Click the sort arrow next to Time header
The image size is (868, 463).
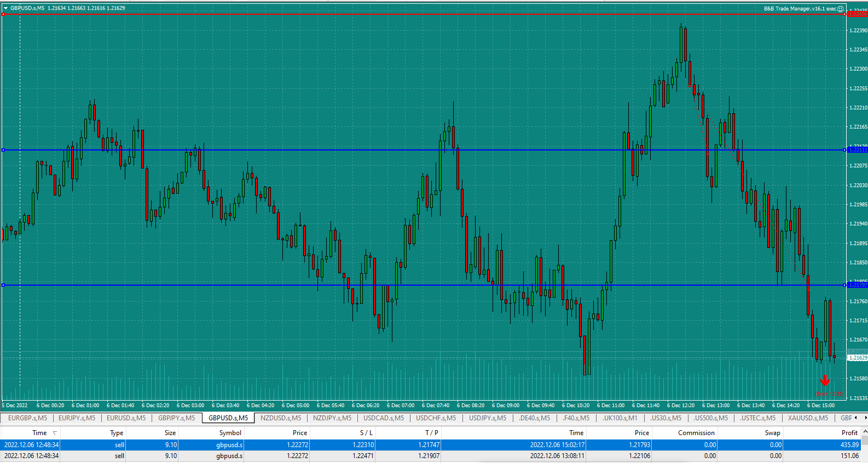click(x=55, y=433)
